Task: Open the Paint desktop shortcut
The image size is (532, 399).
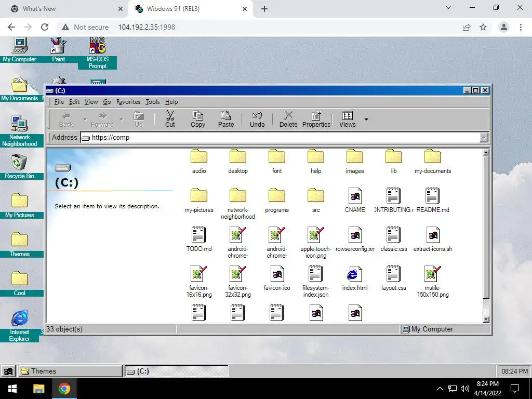Action: (x=58, y=50)
